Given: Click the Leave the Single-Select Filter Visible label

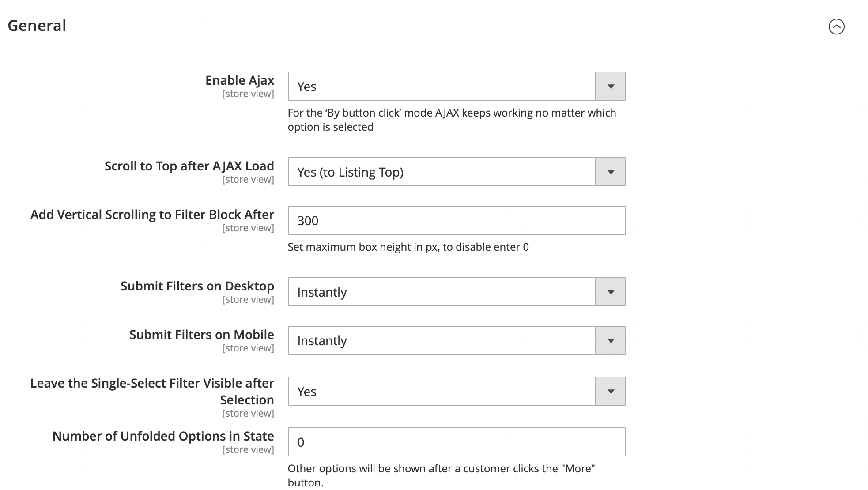Looking at the screenshot, I should [152, 392].
